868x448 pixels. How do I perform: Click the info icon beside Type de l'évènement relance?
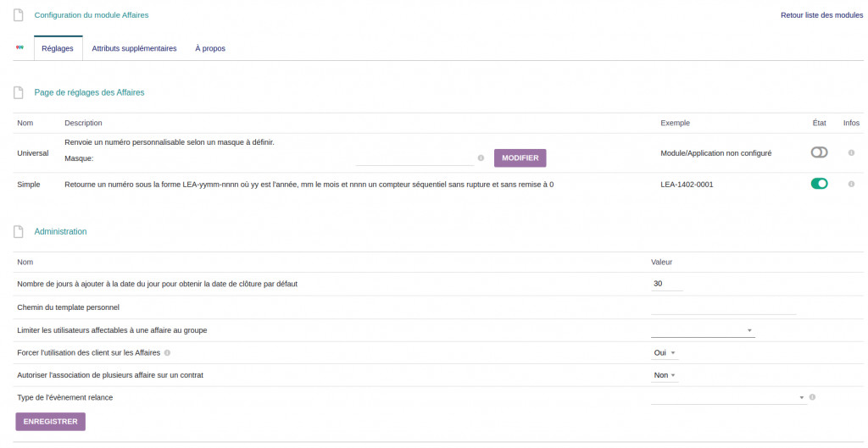(812, 397)
